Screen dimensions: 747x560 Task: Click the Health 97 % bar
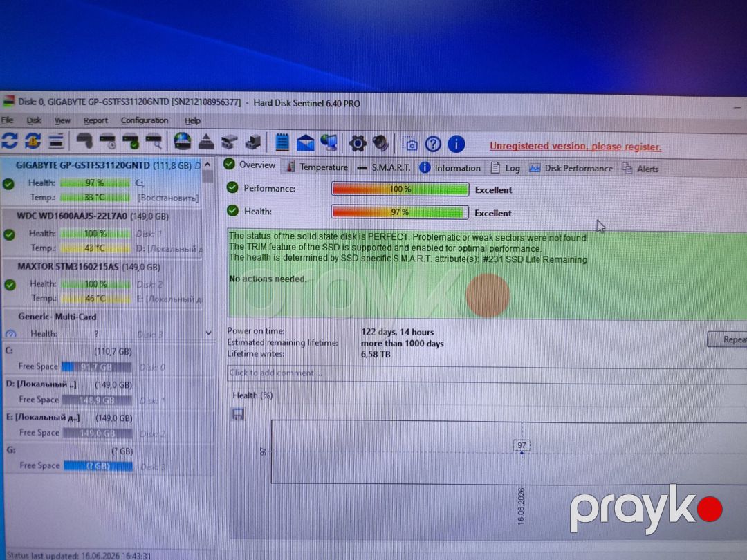[x=400, y=212]
